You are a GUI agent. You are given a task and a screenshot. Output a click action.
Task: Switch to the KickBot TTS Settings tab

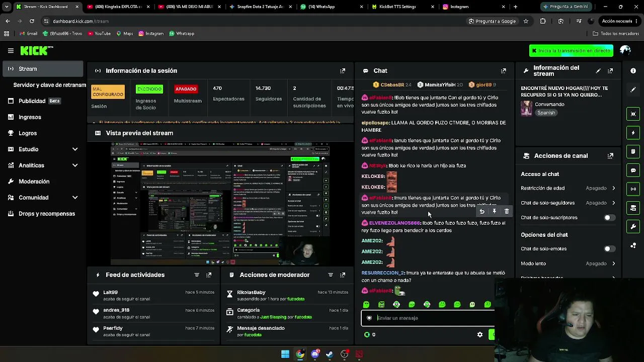(x=403, y=7)
